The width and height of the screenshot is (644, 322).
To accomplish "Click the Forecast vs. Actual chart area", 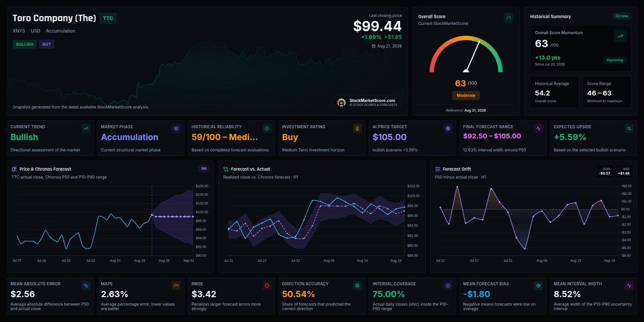I will pos(316,221).
